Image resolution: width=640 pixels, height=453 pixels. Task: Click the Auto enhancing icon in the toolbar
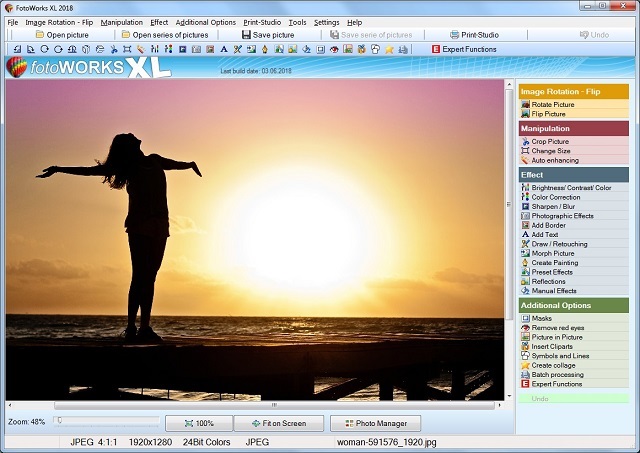pos(141,49)
